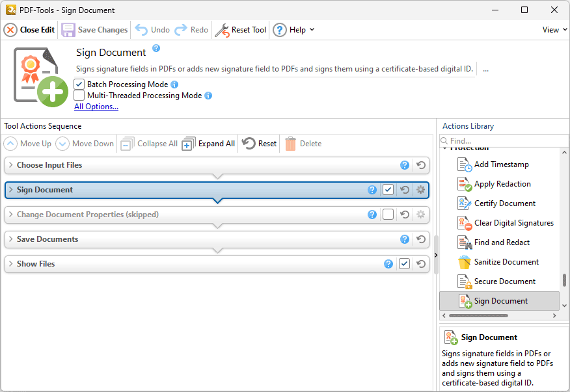Screen dimensions: 570x392
Task: Redo the previous action
Action: pos(191,30)
